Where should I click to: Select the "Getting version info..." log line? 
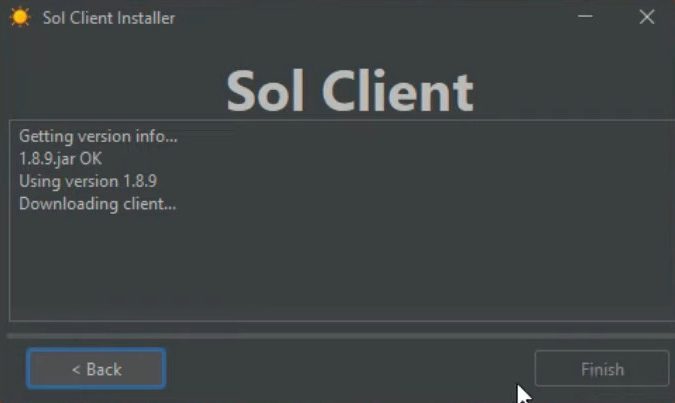(x=98, y=136)
